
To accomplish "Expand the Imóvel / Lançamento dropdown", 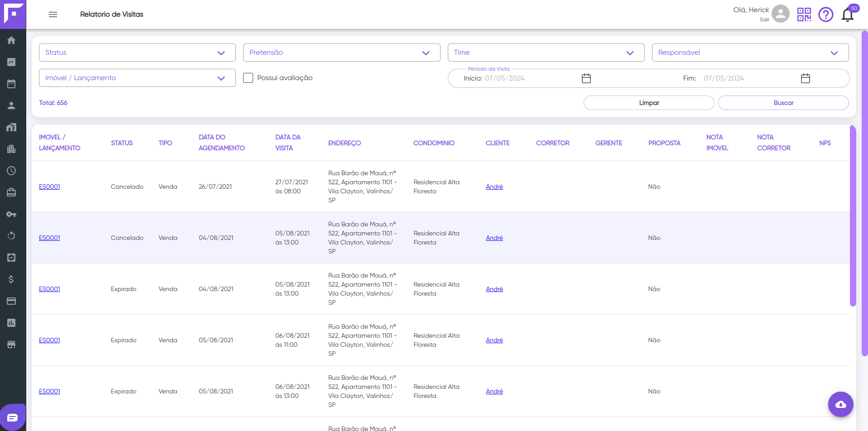I will click(x=137, y=78).
